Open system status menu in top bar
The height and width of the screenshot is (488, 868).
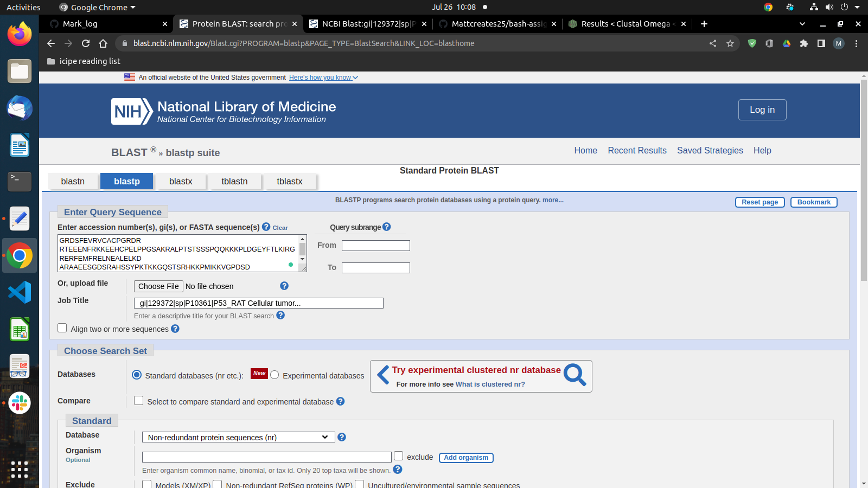point(835,7)
